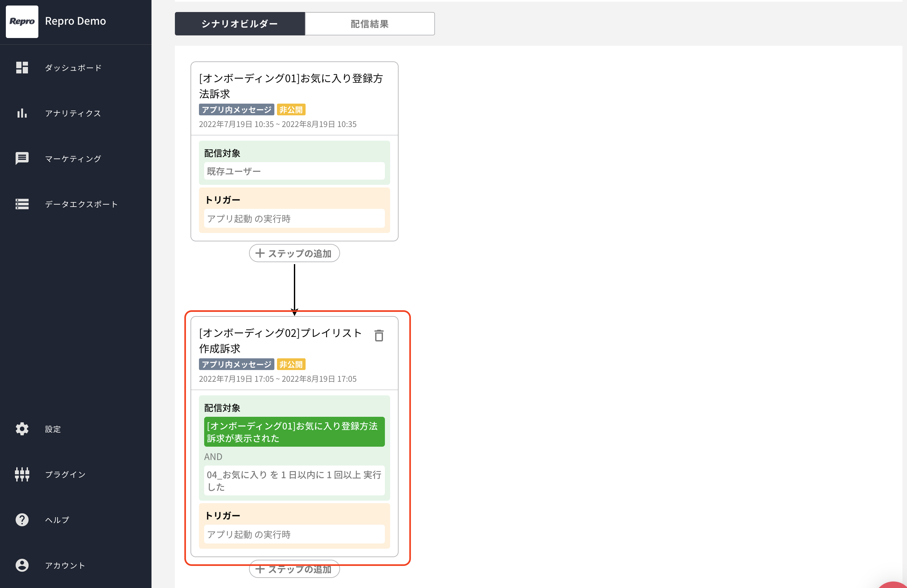Click 配信対象 heading in オンボーディング01 card
This screenshot has width=907, height=588.
(x=222, y=153)
